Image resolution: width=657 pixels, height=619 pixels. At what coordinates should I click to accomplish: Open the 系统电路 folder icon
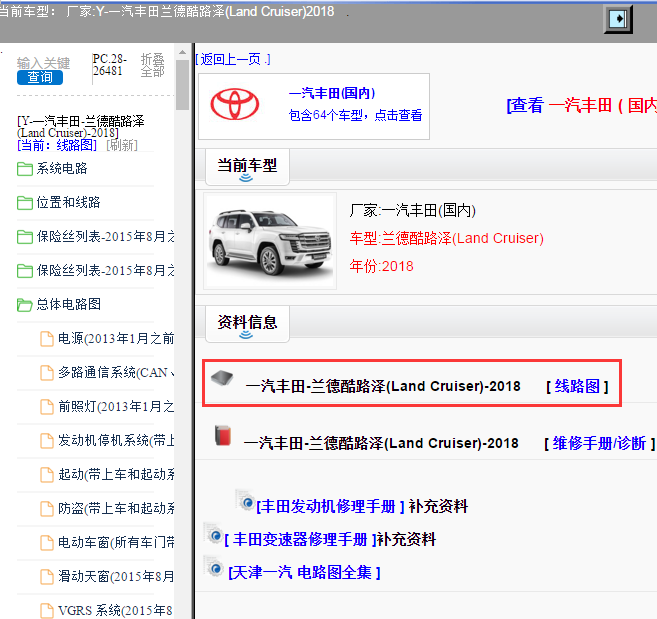pyautogui.click(x=25, y=169)
